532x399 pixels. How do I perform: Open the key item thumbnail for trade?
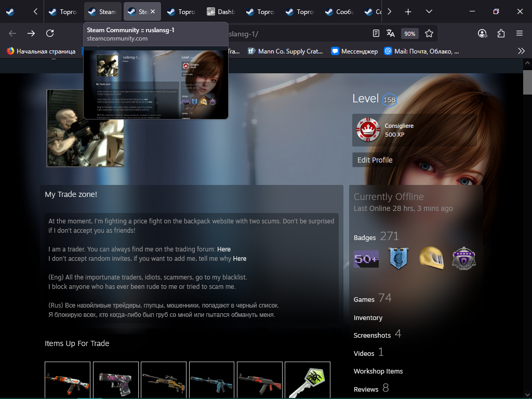308,379
